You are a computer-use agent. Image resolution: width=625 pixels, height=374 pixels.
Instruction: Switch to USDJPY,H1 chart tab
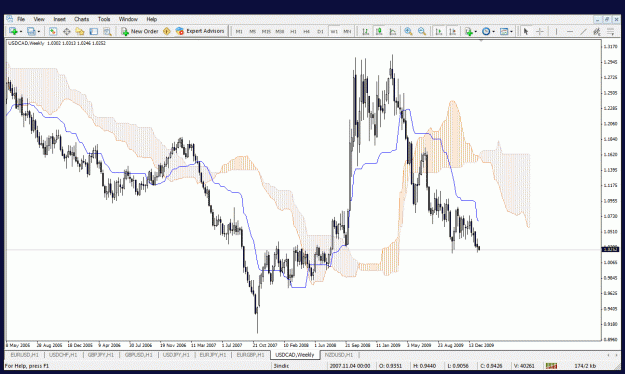[176, 355]
